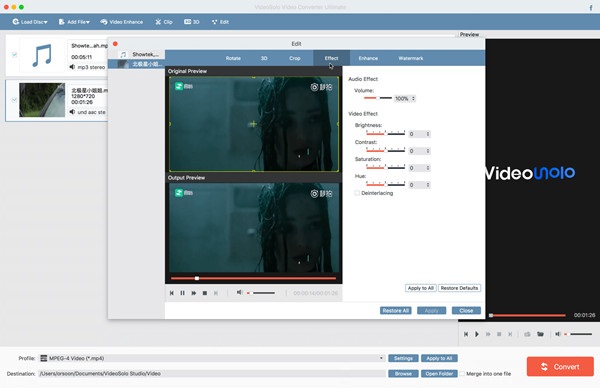Adjust the Edit preview volume slider
Viewport: 600px width, 388px height.
(x=261, y=293)
